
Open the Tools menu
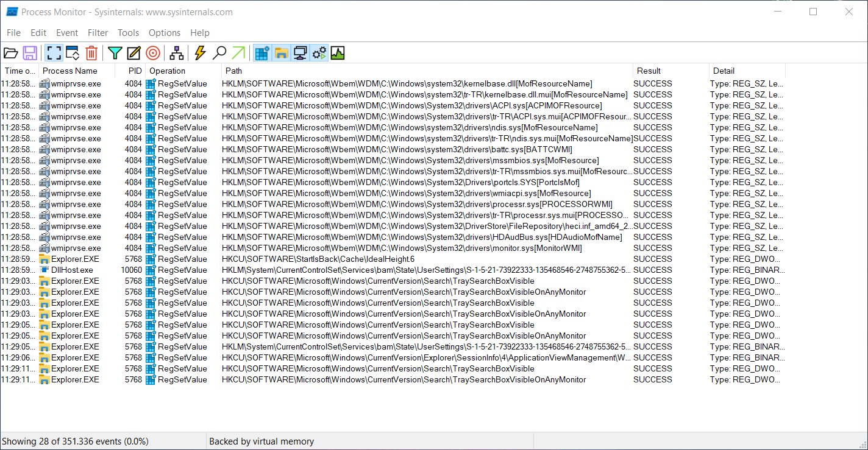tap(128, 33)
